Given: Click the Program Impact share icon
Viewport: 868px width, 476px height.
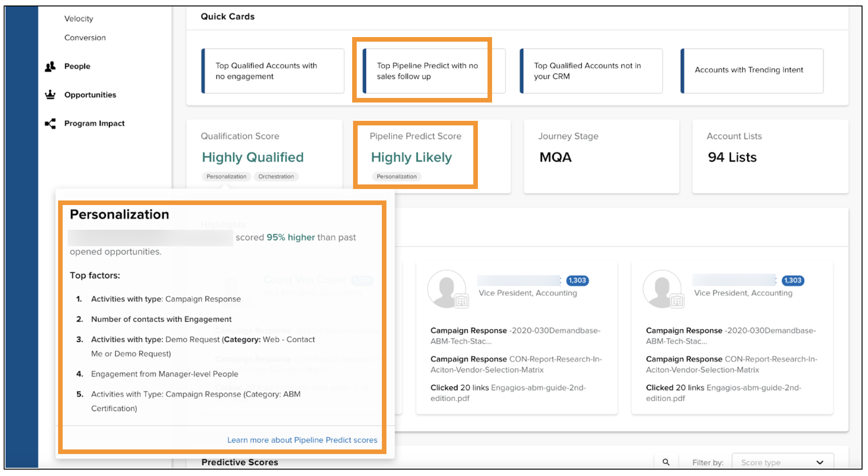Looking at the screenshot, I should 50,124.
